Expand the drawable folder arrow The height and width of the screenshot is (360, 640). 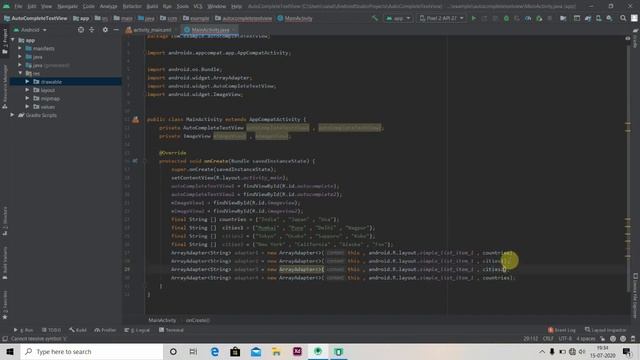coord(27,82)
